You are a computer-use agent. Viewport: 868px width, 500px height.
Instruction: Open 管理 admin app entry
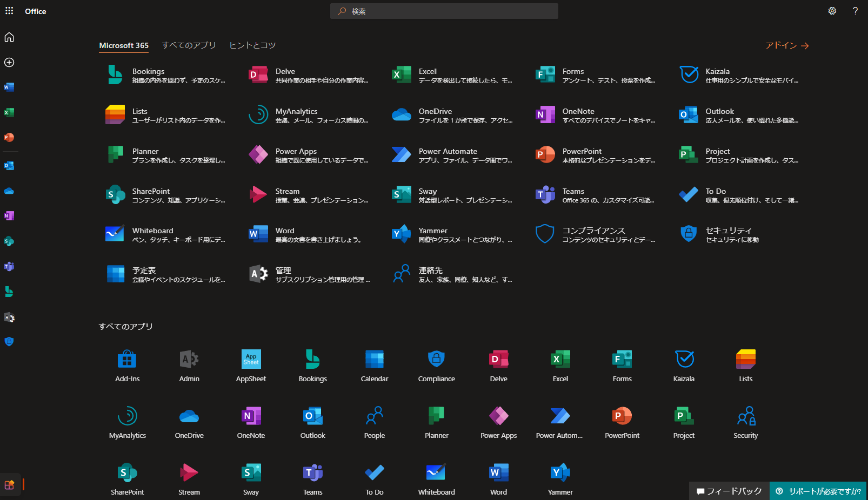click(x=309, y=274)
